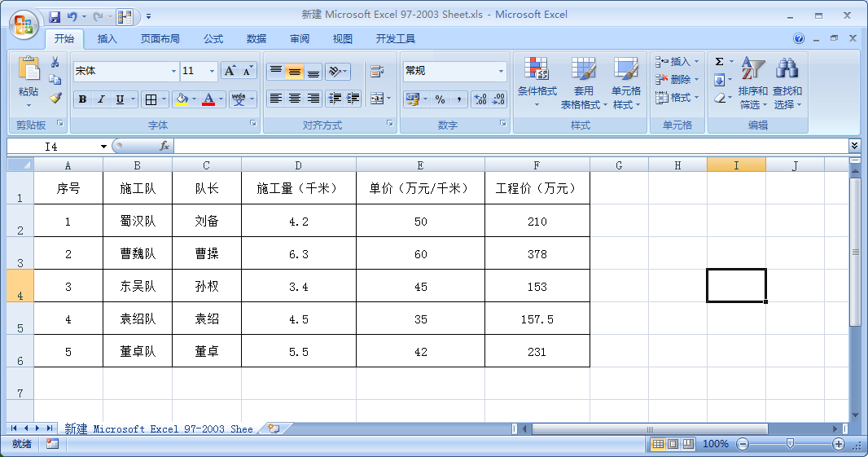The image size is (868, 457).
Task: Open Excel Help question mark
Action: click(x=798, y=38)
